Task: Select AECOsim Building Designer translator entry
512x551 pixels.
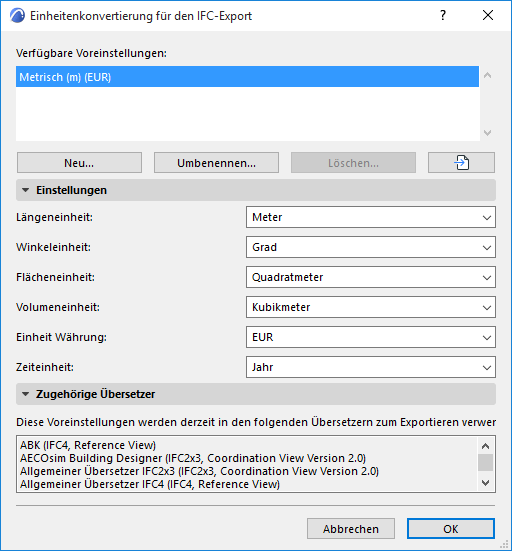Action: 193,458
